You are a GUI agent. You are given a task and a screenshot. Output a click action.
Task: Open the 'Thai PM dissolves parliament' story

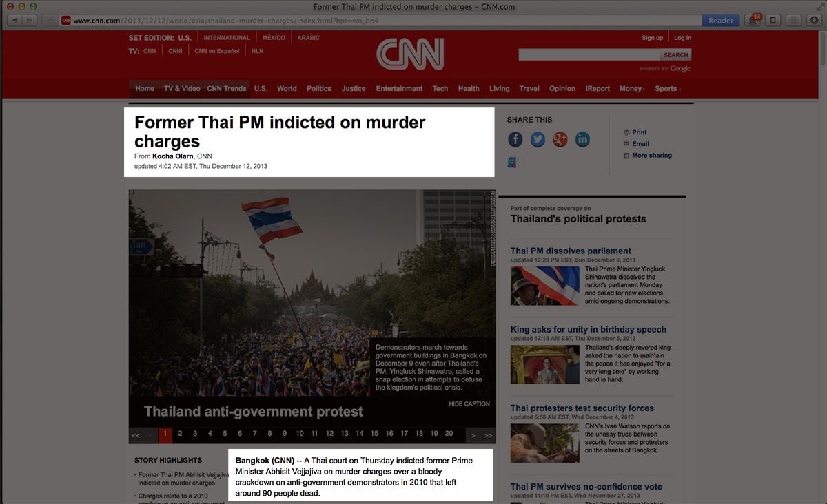coord(571,251)
